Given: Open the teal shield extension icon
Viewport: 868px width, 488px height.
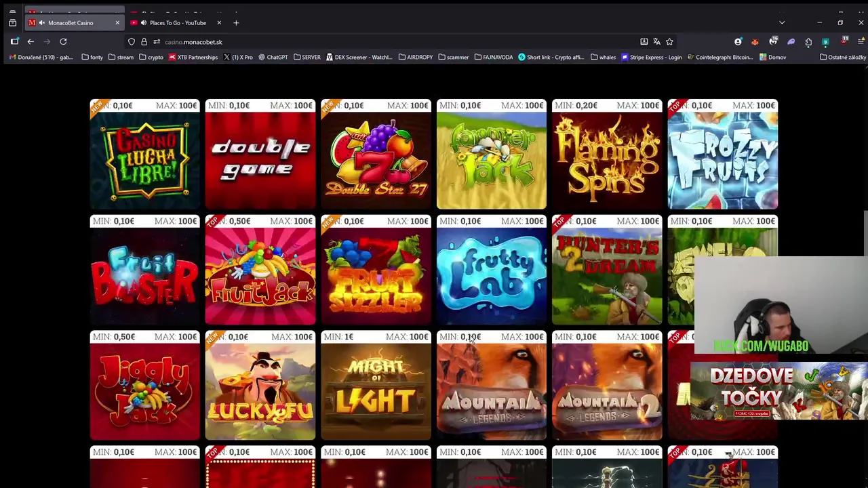Looking at the screenshot, I should coord(825,42).
